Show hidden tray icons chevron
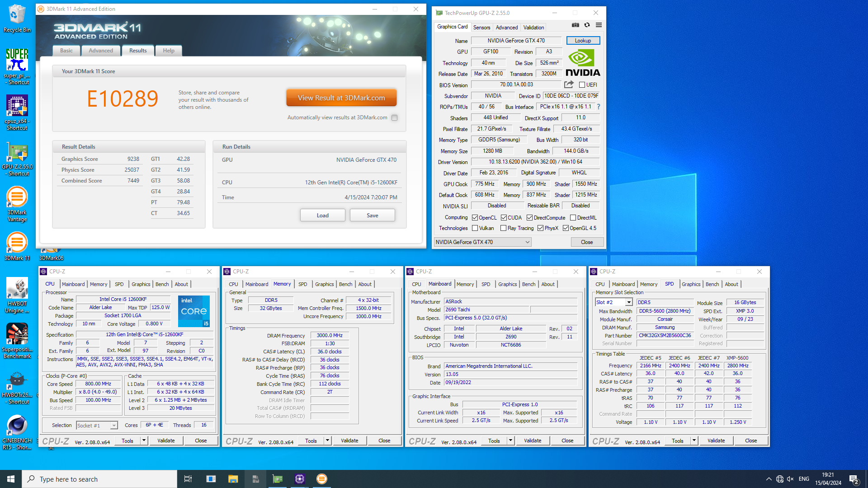Viewport: 868px width, 488px height. click(x=769, y=479)
